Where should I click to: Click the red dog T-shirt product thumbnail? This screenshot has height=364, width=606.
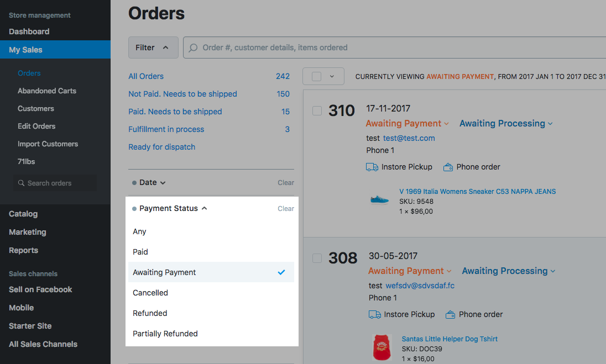click(x=382, y=347)
